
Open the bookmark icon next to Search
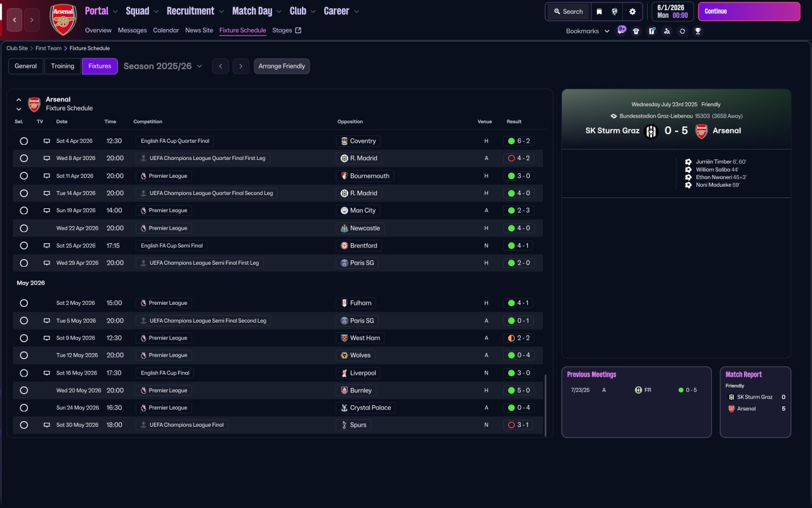click(599, 11)
